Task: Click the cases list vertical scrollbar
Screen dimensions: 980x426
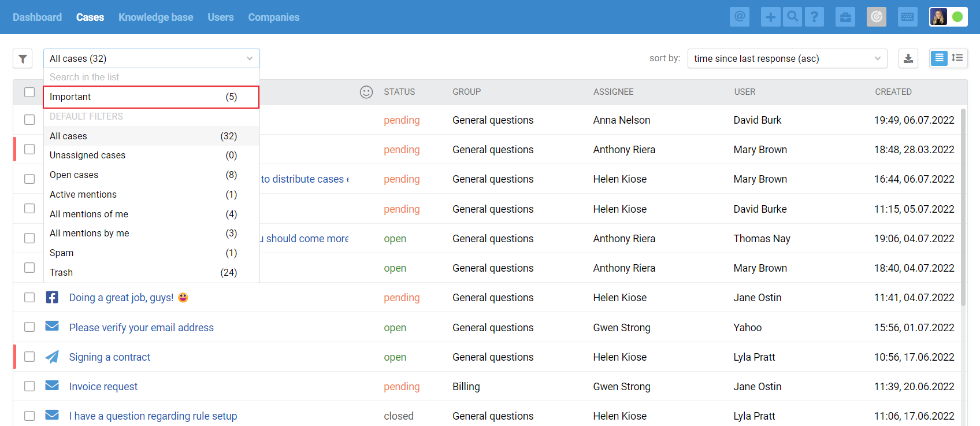Action: point(963,207)
